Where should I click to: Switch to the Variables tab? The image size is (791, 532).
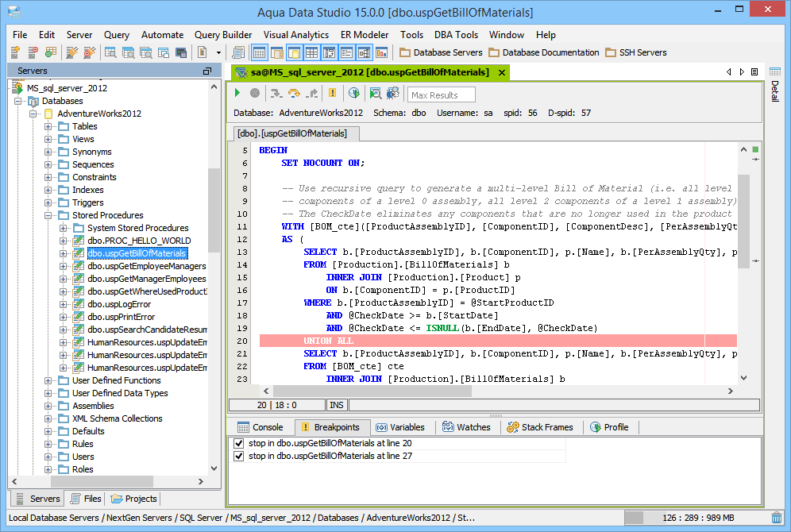(x=400, y=427)
